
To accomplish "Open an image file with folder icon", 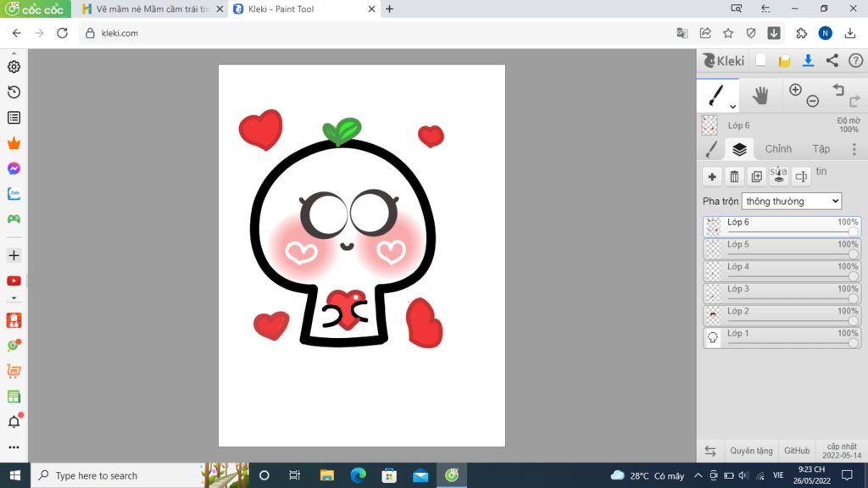I will 784,61.
